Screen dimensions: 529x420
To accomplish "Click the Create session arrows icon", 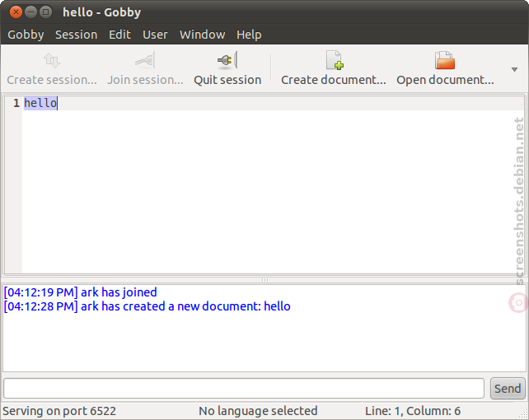I will tap(52, 61).
